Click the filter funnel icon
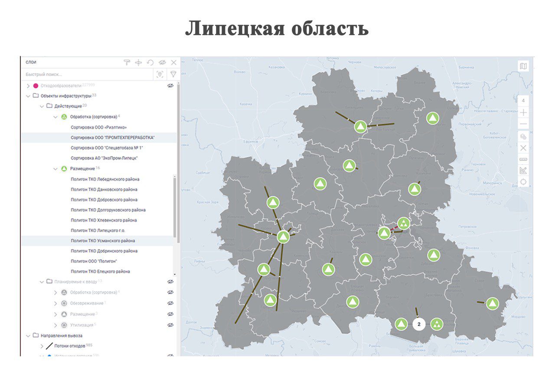Screen dimensions: 555x392 173,75
